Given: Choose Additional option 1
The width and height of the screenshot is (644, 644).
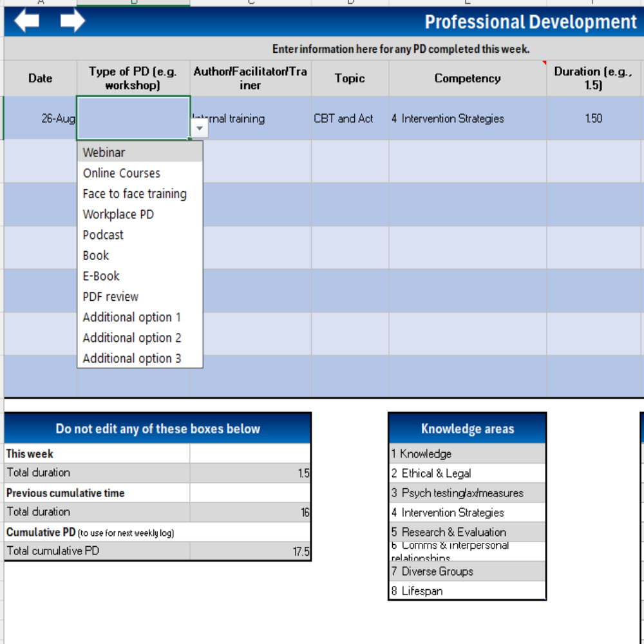Looking at the screenshot, I should [x=131, y=317].
